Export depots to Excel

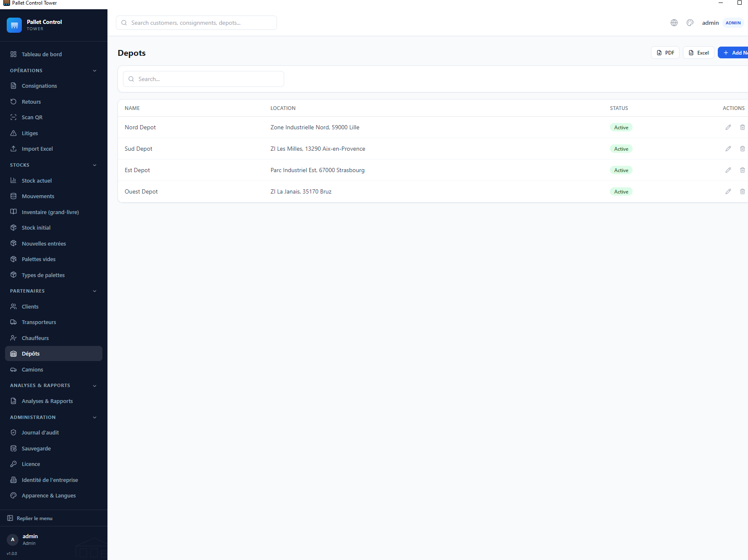(698, 52)
